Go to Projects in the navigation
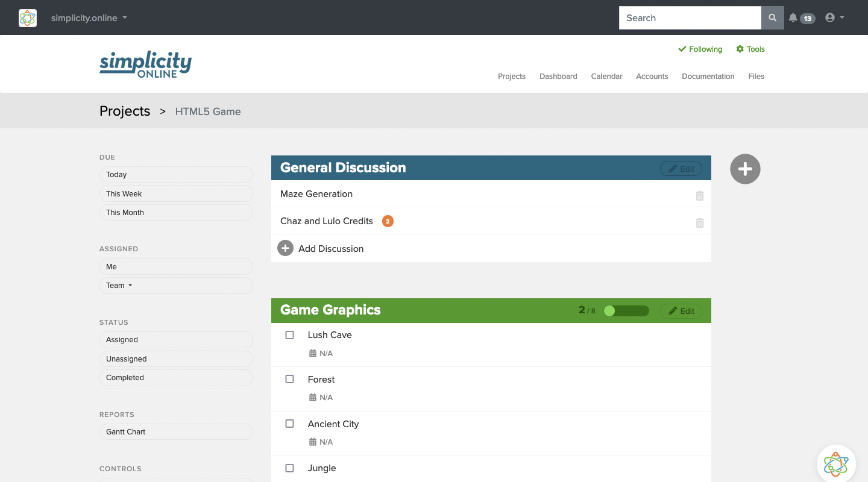This screenshot has height=482, width=868. coord(512,77)
